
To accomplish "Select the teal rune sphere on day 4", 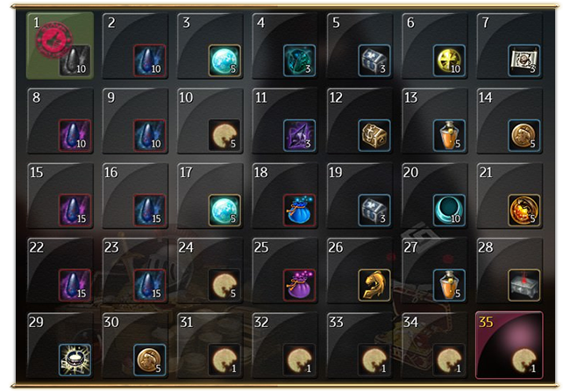I will 299,61.
